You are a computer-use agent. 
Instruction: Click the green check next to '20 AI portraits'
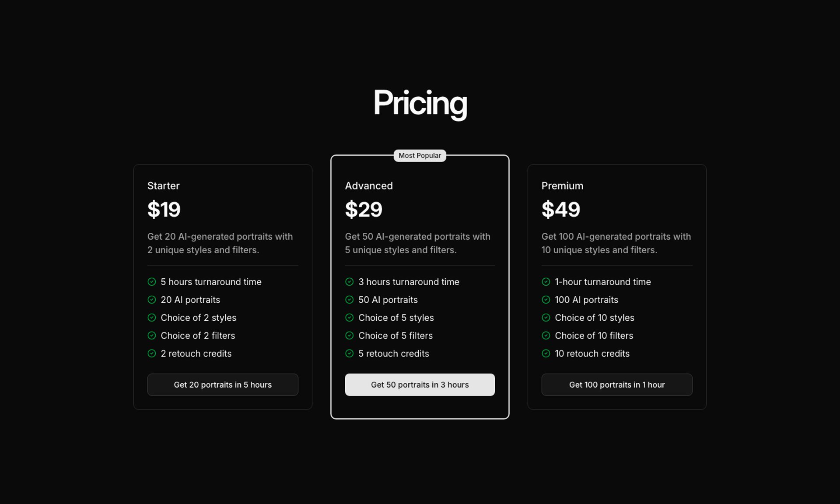[x=152, y=300]
